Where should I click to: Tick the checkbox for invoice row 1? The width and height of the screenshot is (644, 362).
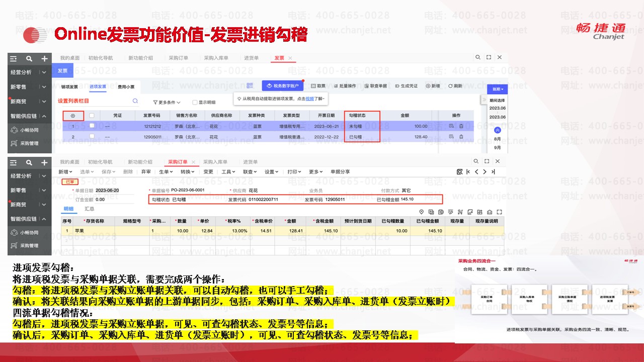point(92,126)
